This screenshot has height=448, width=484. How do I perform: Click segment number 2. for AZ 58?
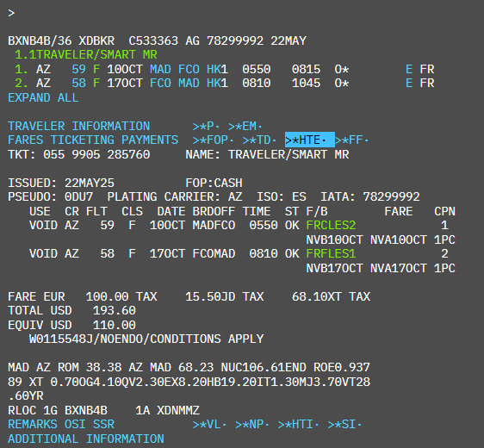tap(22, 83)
